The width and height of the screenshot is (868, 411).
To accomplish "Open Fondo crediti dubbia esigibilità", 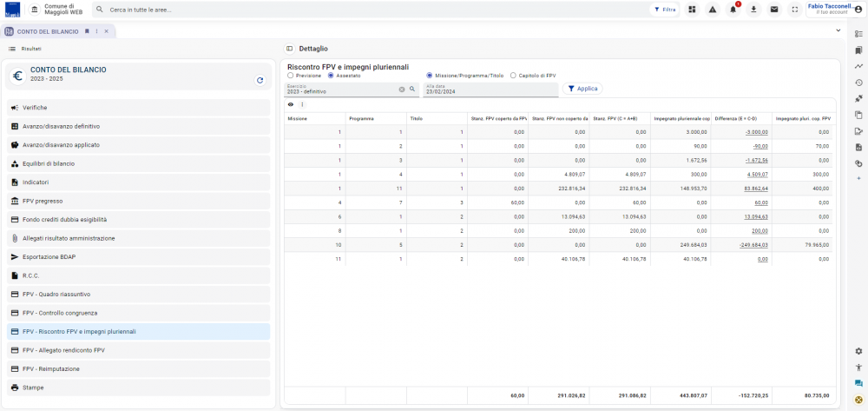I will [x=138, y=219].
